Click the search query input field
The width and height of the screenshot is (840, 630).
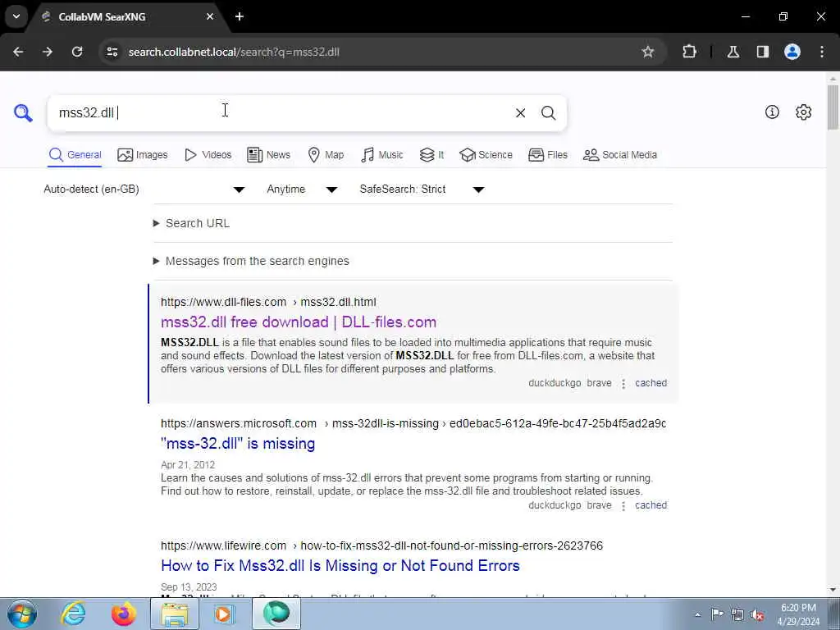point(279,113)
